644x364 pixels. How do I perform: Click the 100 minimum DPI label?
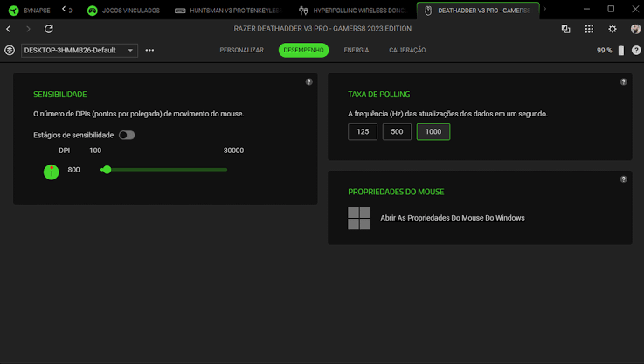pos(95,150)
